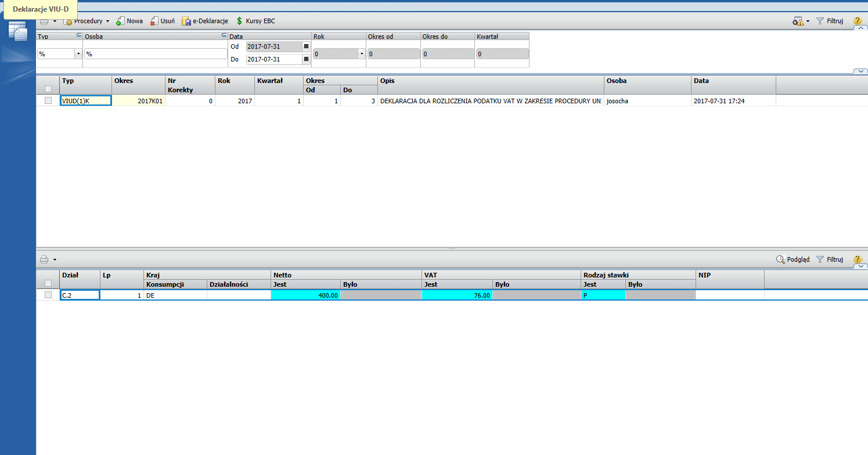Screen dimensions: 868x455
Task: Open Podgląd preview in the lower panel
Action: [793, 259]
